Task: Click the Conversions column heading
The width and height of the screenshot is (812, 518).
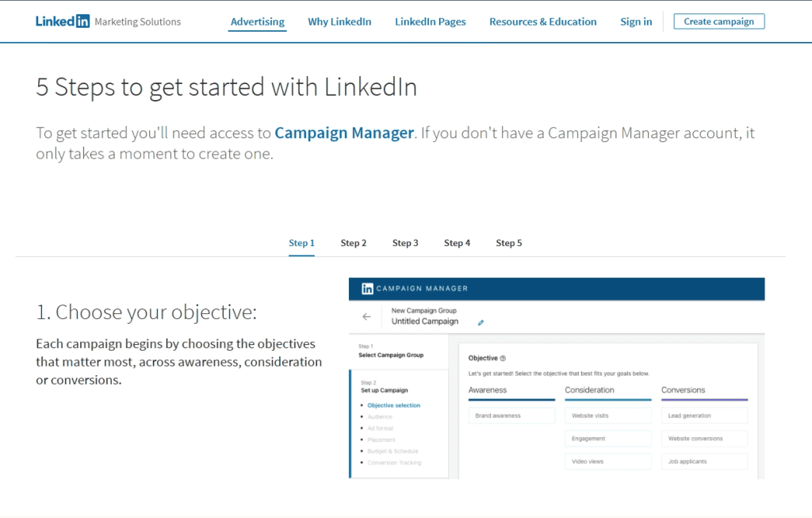Action: [683, 389]
